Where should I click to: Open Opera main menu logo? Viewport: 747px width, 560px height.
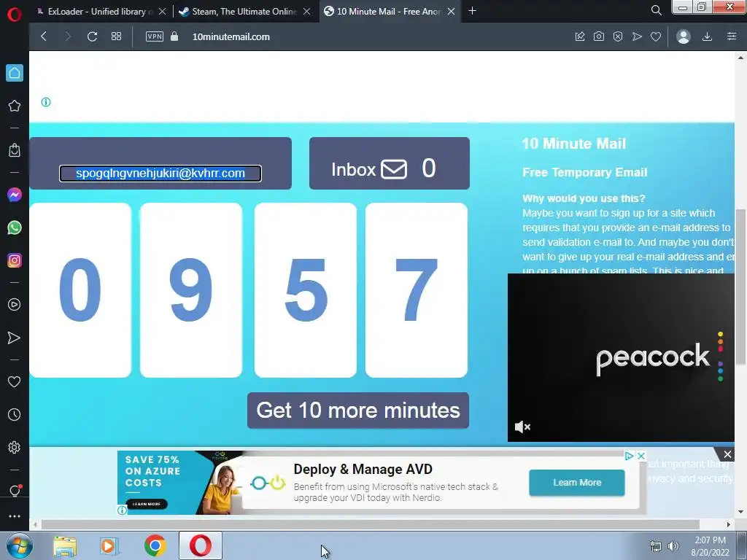click(15, 15)
